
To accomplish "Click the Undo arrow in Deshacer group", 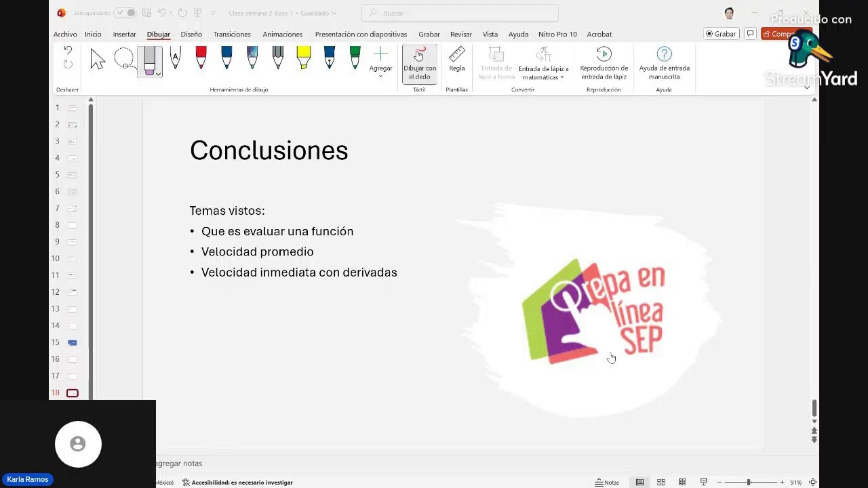I will click(68, 51).
